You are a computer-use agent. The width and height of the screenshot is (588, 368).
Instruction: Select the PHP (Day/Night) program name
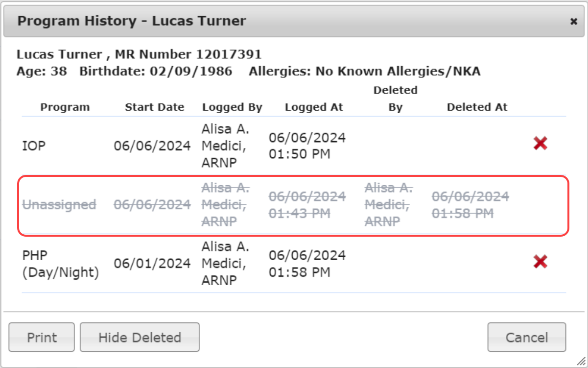[60, 264]
